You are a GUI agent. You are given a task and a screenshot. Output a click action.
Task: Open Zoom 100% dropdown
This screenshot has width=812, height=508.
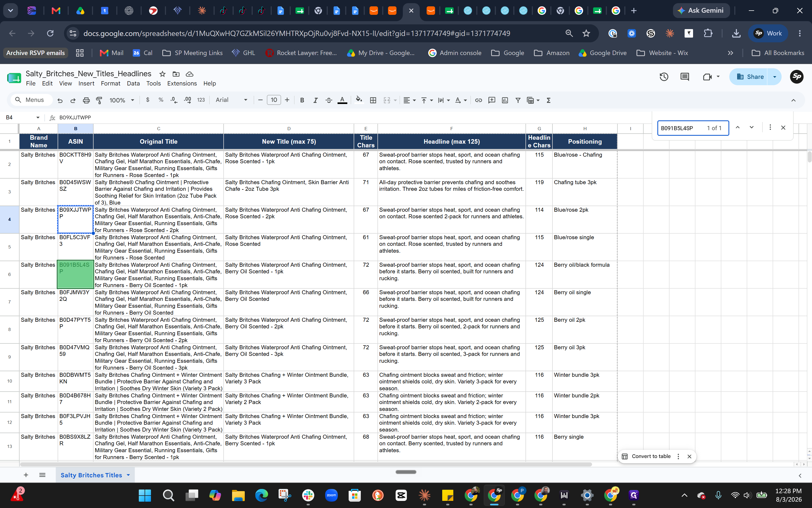(122, 100)
